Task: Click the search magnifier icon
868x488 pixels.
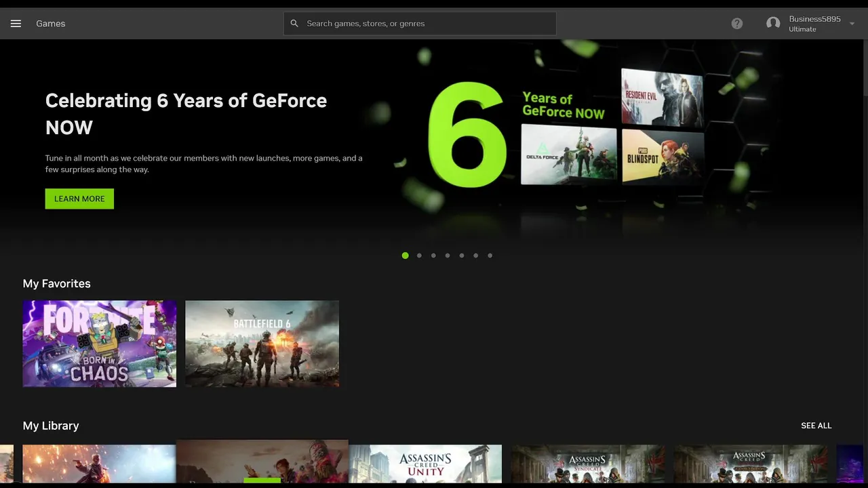Action: (x=294, y=24)
